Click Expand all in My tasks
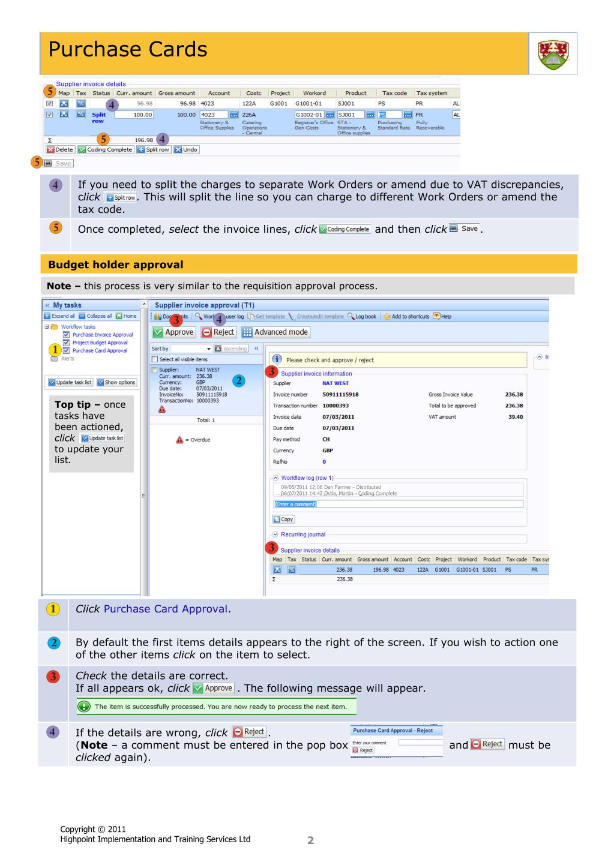This screenshot has height=868, width=614. point(59,316)
